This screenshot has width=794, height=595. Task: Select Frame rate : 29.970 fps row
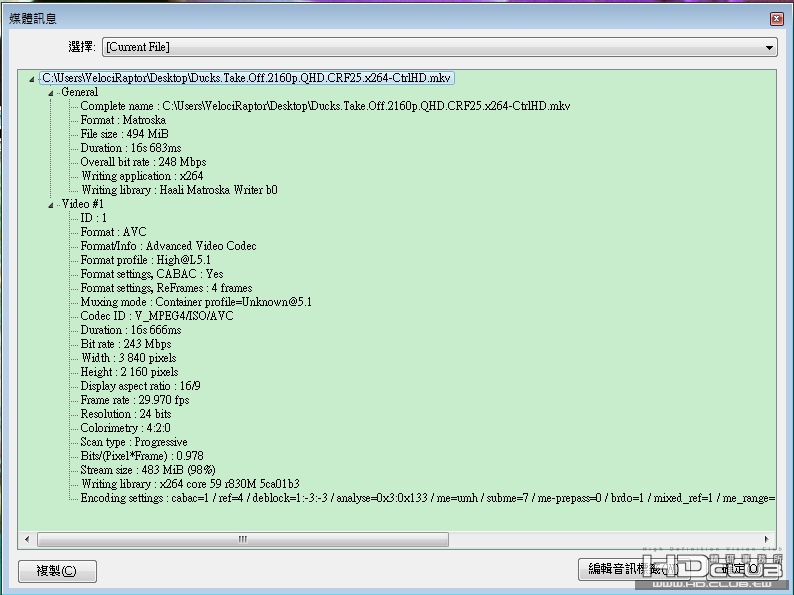tap(135, 400)
